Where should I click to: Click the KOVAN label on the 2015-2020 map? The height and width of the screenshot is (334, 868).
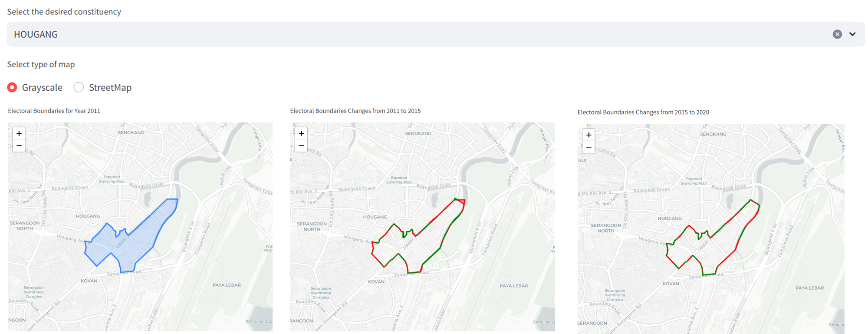pyautogui.click(x=671, y=284)
